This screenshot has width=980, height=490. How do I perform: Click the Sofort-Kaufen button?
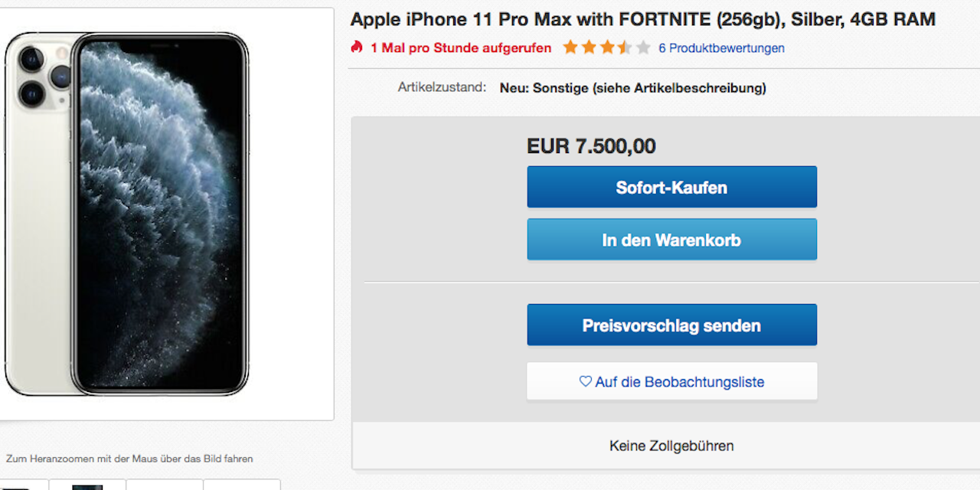coord(671,187)
